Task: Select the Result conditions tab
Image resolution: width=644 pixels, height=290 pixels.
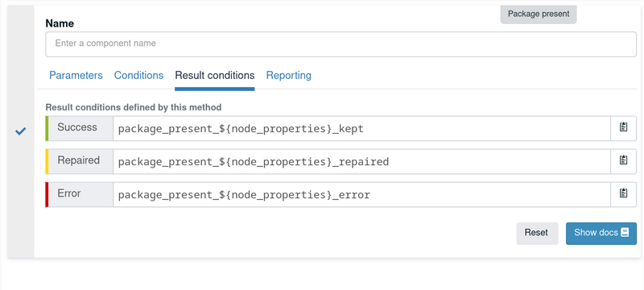Action: coord(215,76)
